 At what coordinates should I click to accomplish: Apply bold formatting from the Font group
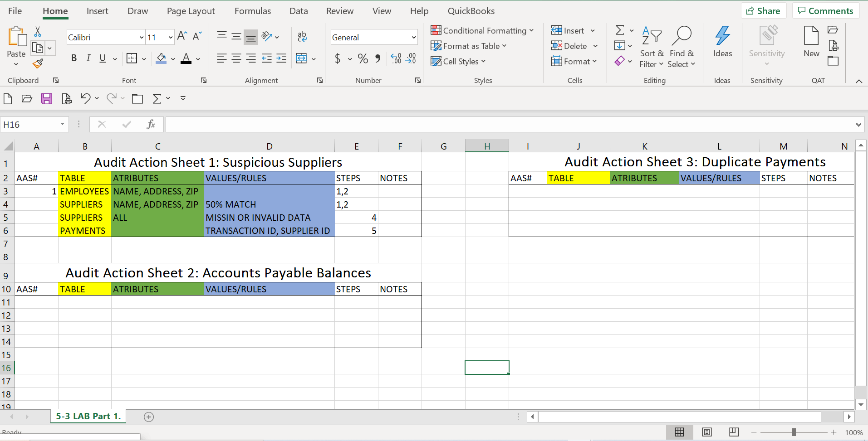tap(74, 58)
